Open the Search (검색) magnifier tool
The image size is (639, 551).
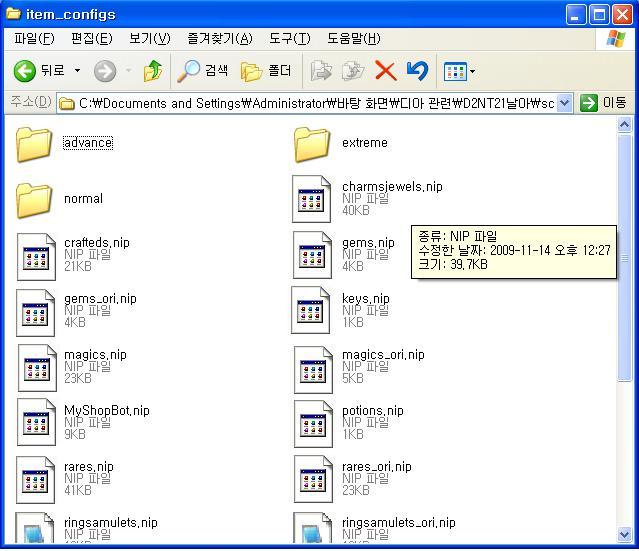point(203,71)
